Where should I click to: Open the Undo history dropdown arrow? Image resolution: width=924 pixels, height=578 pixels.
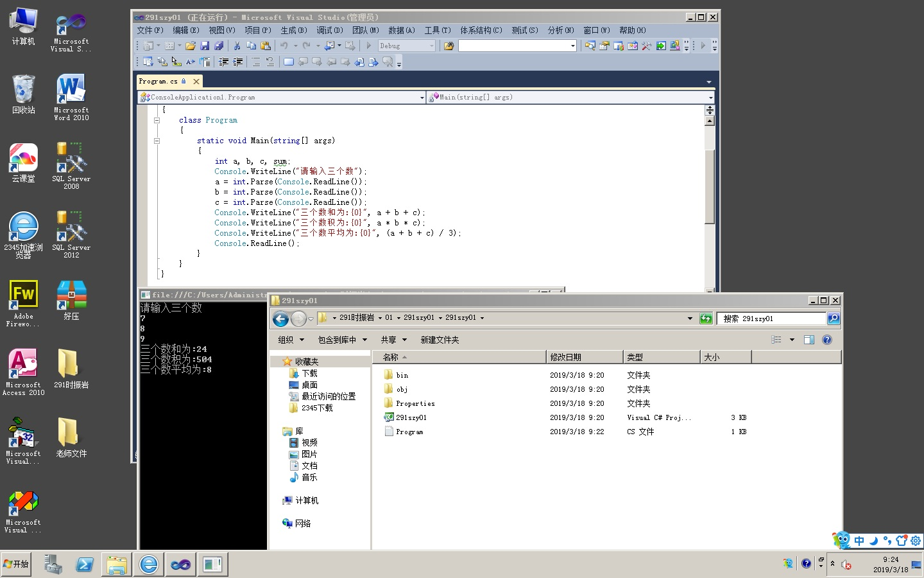coord(296,46)
